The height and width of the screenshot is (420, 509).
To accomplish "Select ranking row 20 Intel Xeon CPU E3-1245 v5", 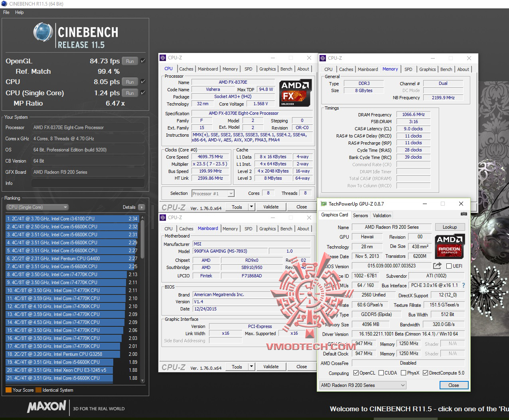I will (72, 370).
